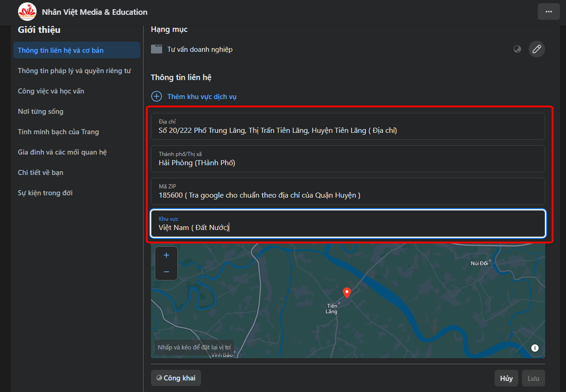Click the red location pin on map
This screenshot has height=392, width=566.
[346, 292]
